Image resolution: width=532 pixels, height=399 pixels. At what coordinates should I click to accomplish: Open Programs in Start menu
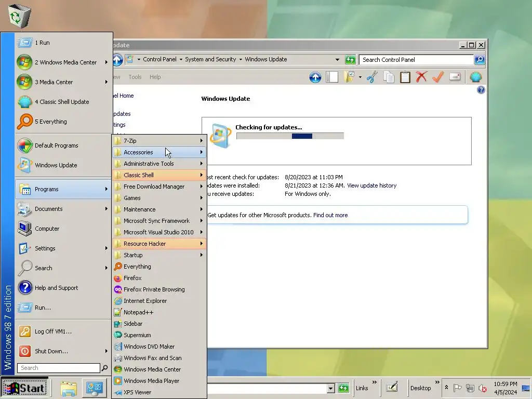tap(63, 189)
